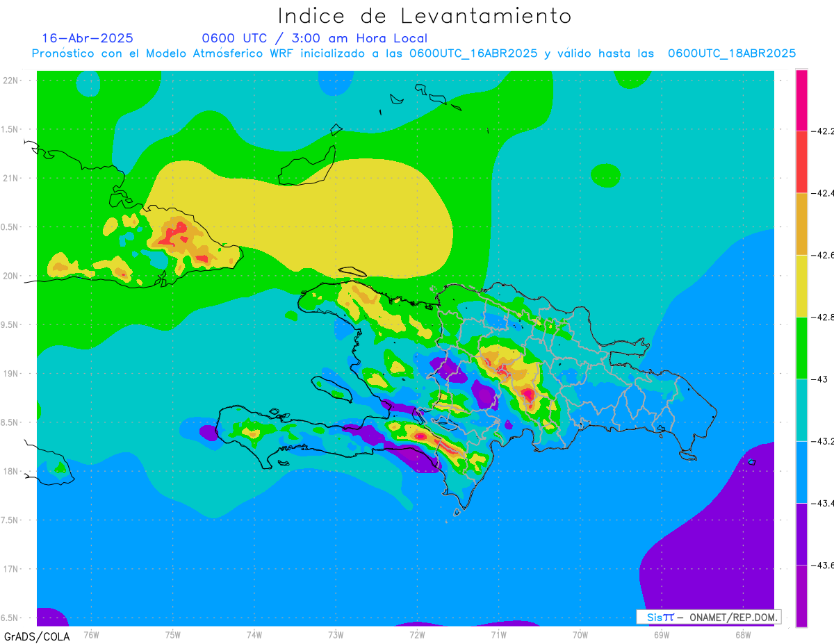Image resolution: width=834 pixels, height=644 pixels.
Task: Click the title 'Indice de Levantamiento'
Action: 425,16
